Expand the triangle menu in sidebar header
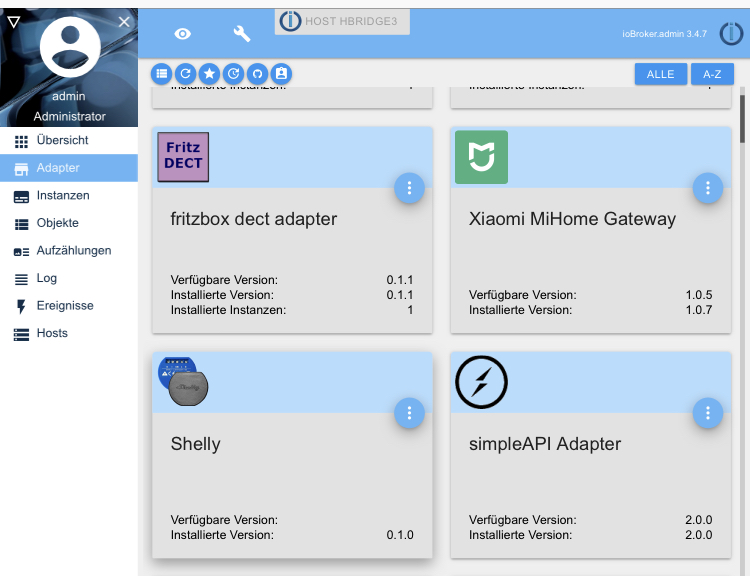750x576 pixels. 14,21
